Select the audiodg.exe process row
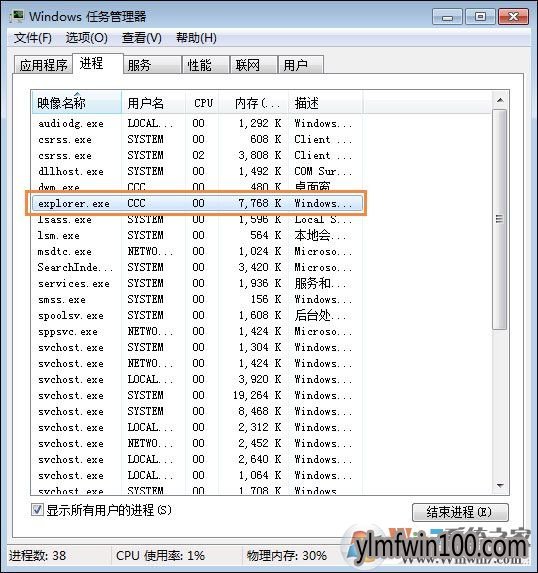This screenshot has height=573, width=538. click(x=197, y=123)
